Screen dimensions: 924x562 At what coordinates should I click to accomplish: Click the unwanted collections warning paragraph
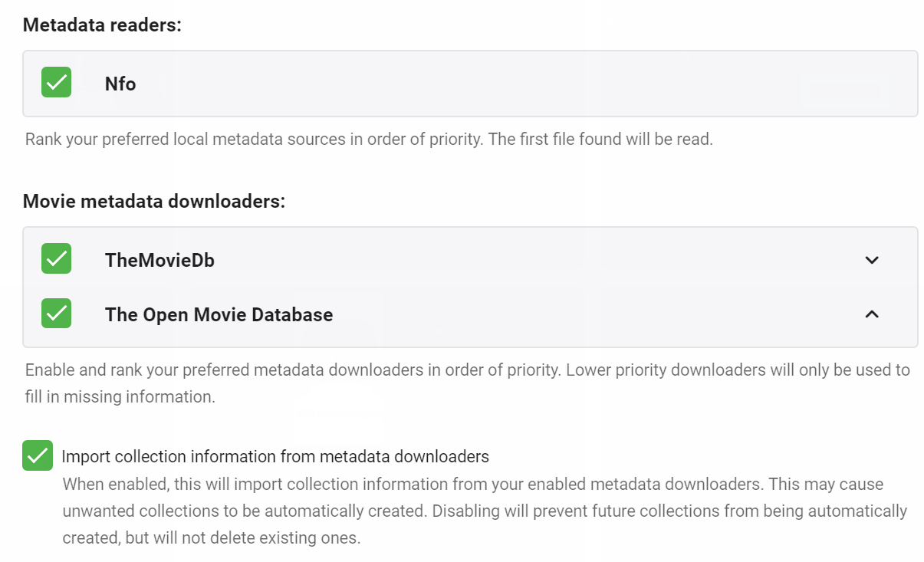[483, 511]
